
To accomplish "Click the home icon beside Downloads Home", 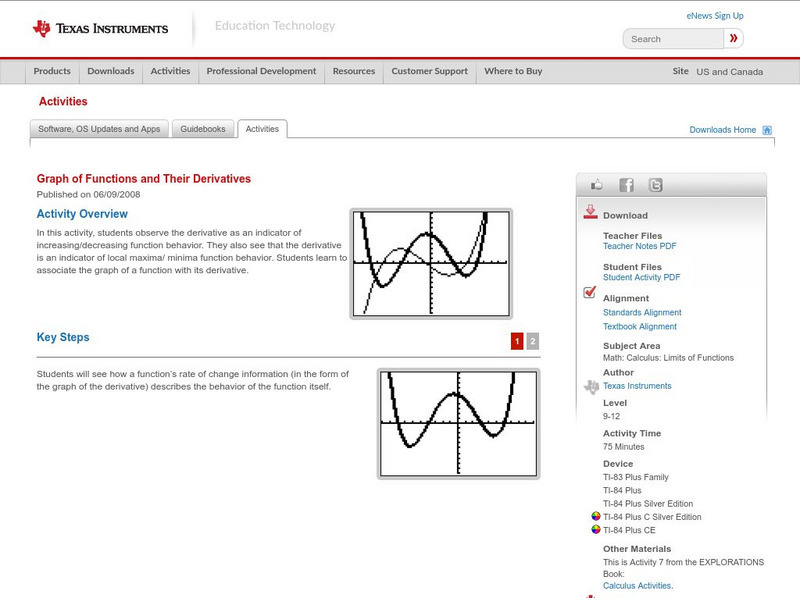I will click(x=767, y=130).
